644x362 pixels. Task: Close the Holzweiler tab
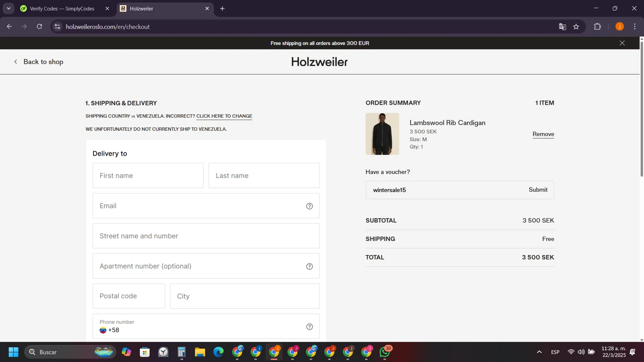tap(207, 9)
